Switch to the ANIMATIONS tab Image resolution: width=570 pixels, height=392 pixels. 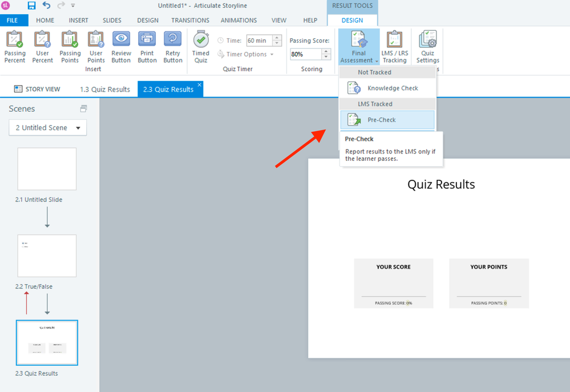pos(239,21)
